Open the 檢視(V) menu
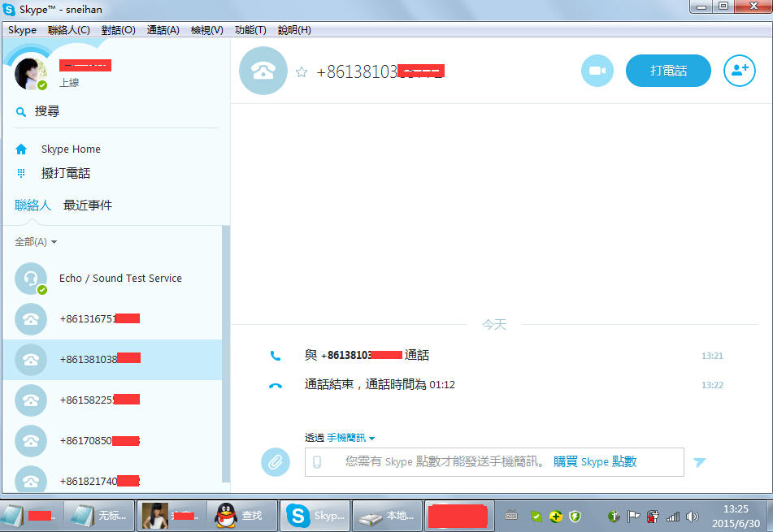The width and height of the screenshot is (773, 532). pos(207,30)
